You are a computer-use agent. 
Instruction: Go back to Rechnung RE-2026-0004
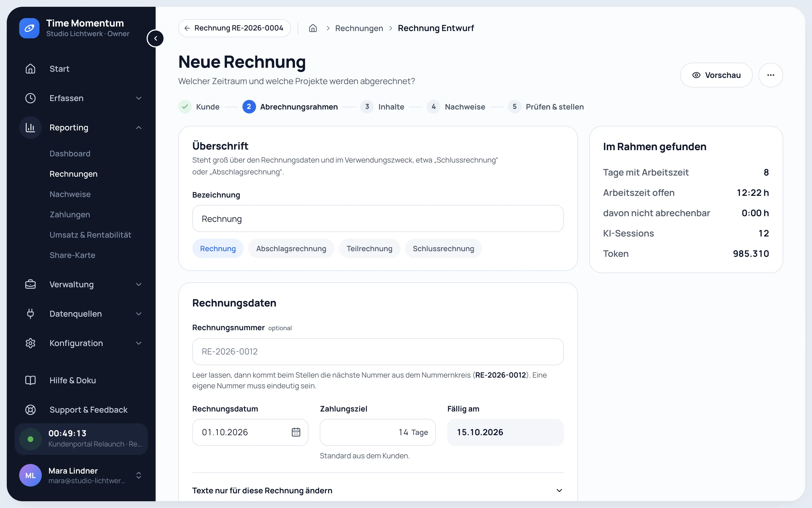point(235,28)
